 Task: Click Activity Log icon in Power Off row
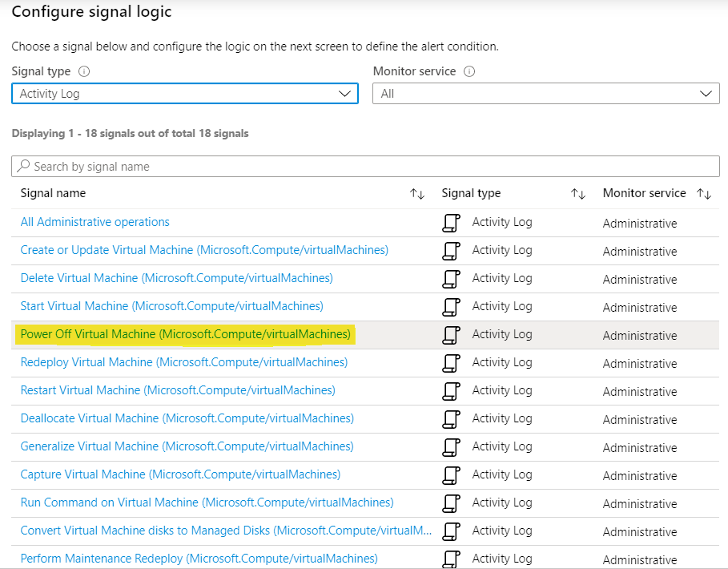[x=452, y=335]
